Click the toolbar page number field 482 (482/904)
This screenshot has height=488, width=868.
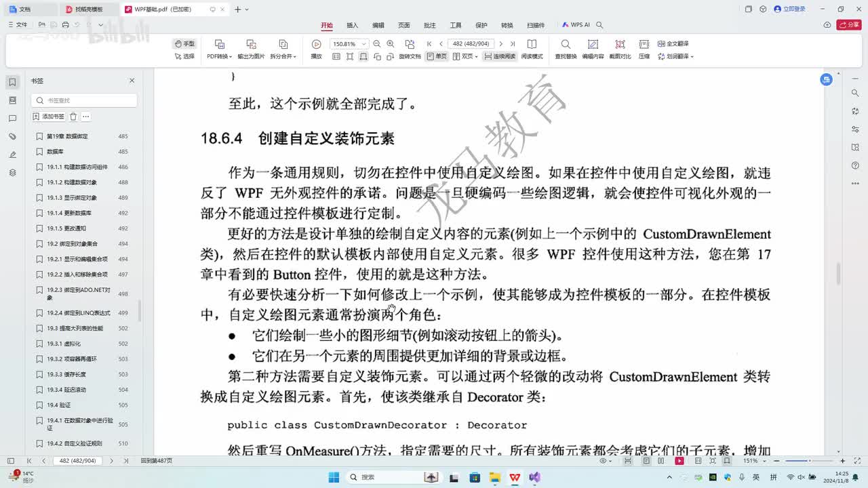click(x=471, y=44)
